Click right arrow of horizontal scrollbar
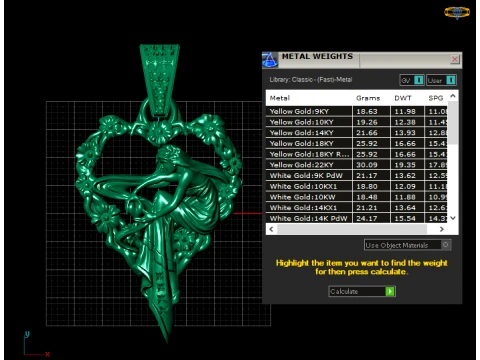480x360 pixels. coord(442,229)
